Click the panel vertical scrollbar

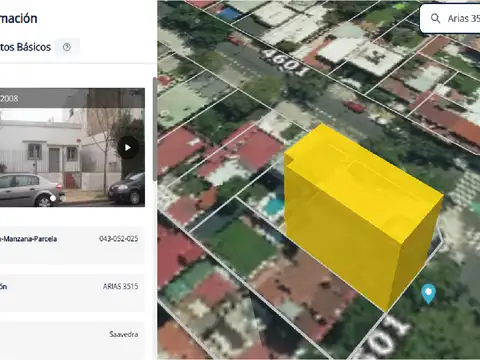point(154,129)
